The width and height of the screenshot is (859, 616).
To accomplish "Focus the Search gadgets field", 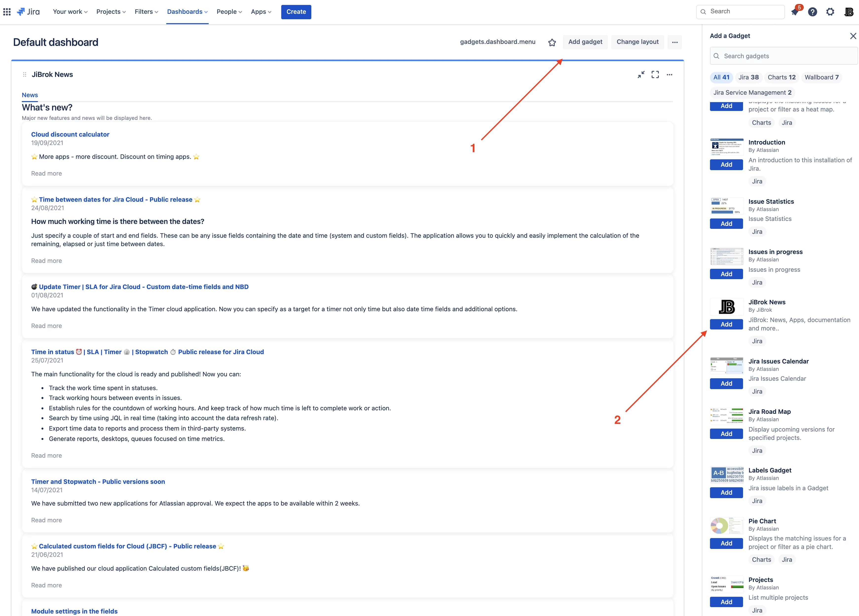I will pyautogui.click(x=783, y=56).
